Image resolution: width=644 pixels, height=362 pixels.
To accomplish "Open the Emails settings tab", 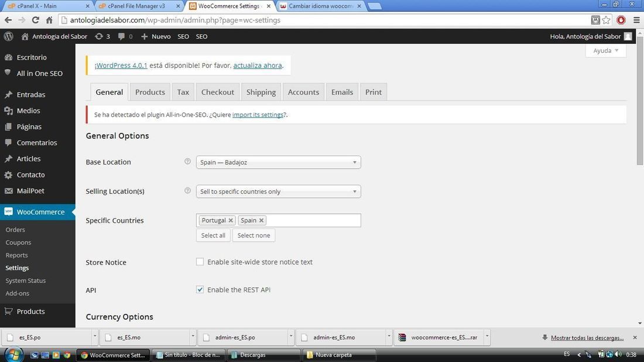I will coord(342,92).
